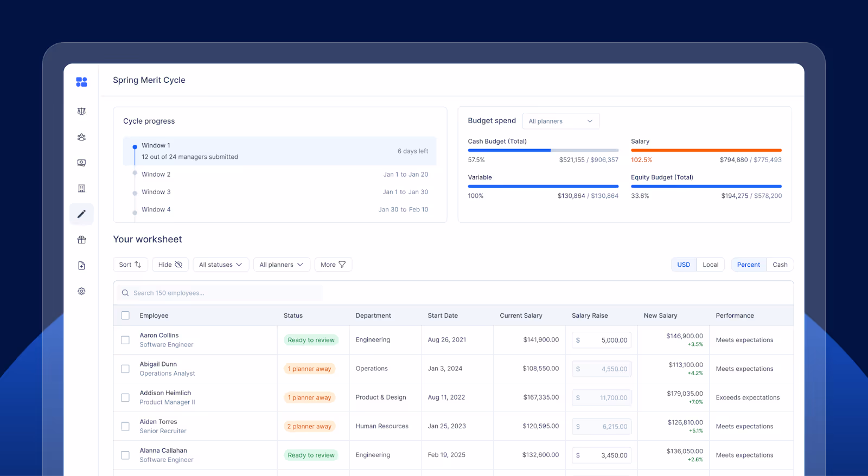Open the worksheet All planners filter dropdown
868x476 pixels.
pyautogui.click(x=282, y=265)
